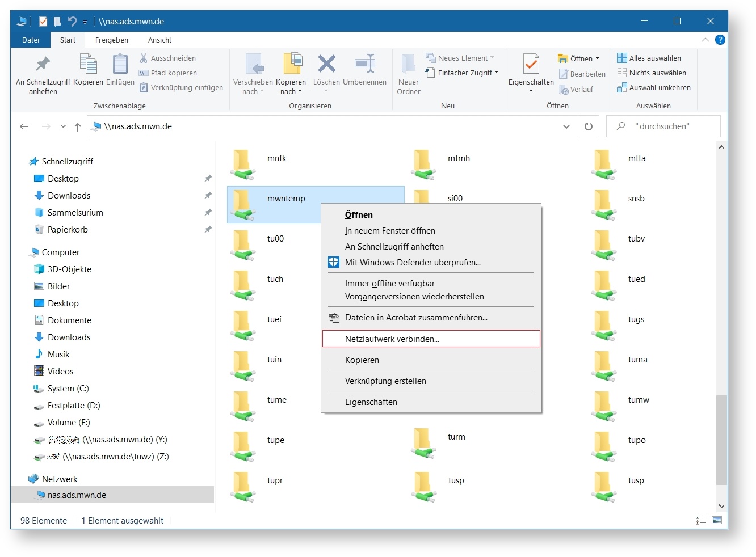The image size is (756, 557).
Task: Click Eigenschaften in the context menu
Action: 371,402
